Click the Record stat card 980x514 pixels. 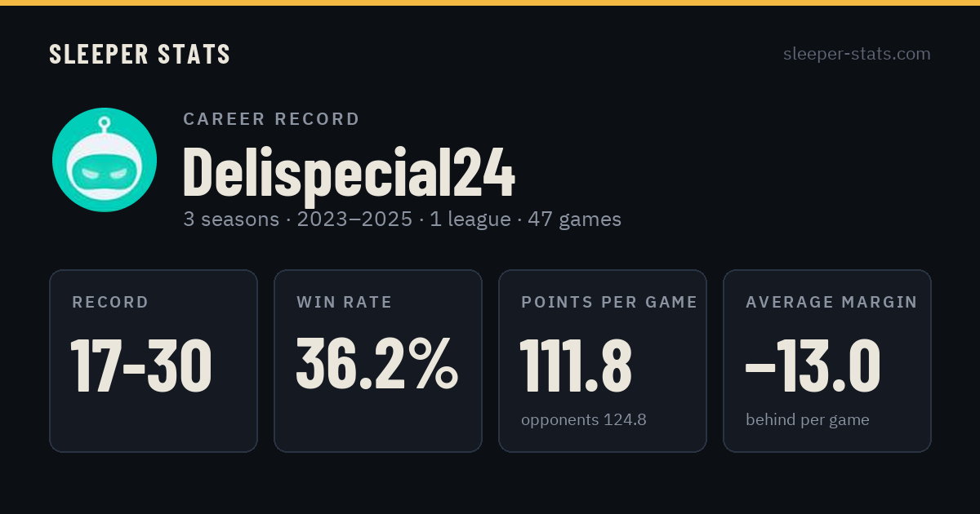click(x=154, y=361)
